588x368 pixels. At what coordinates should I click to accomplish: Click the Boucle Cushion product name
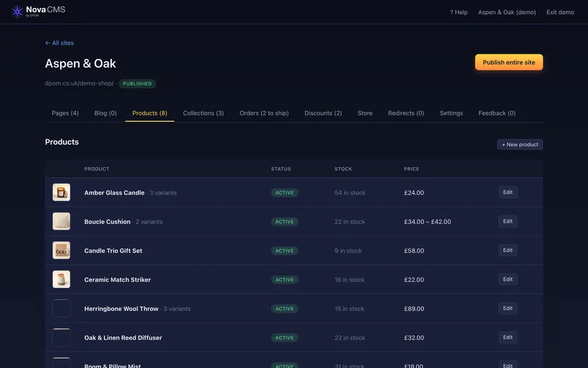(107, 221)
